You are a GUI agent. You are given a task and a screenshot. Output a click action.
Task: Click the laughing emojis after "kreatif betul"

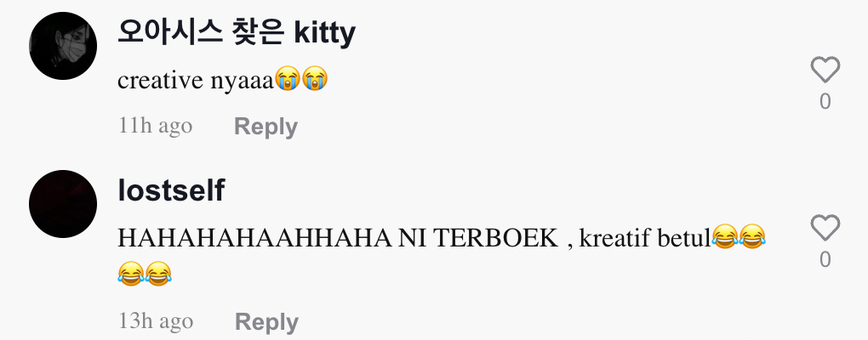pos(739,237)
